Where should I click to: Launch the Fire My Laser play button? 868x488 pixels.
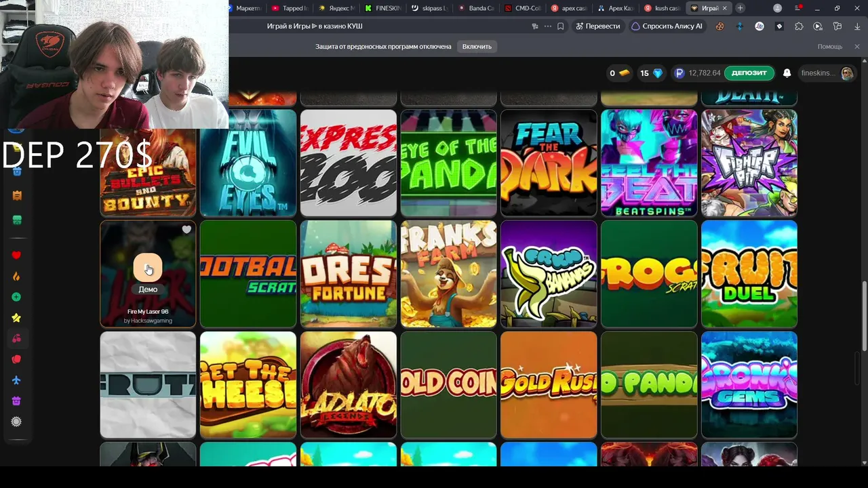[148, 268]
